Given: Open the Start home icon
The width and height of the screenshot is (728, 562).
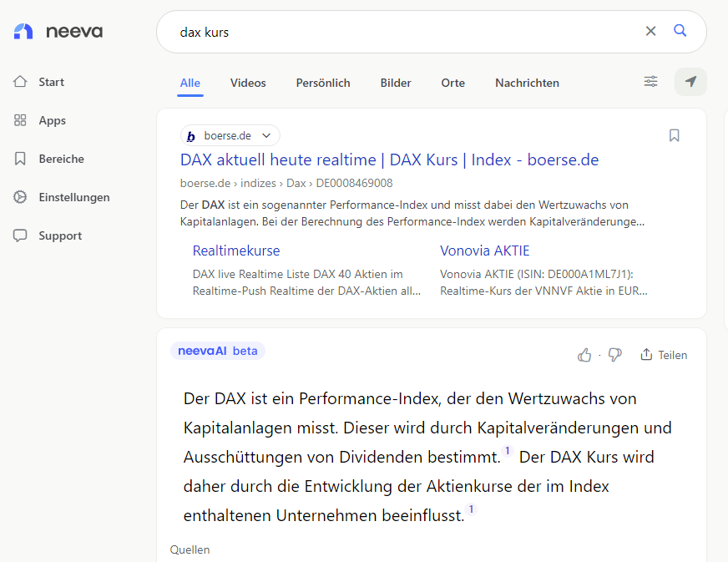Looking at the screenshot, I should [20, 82].
